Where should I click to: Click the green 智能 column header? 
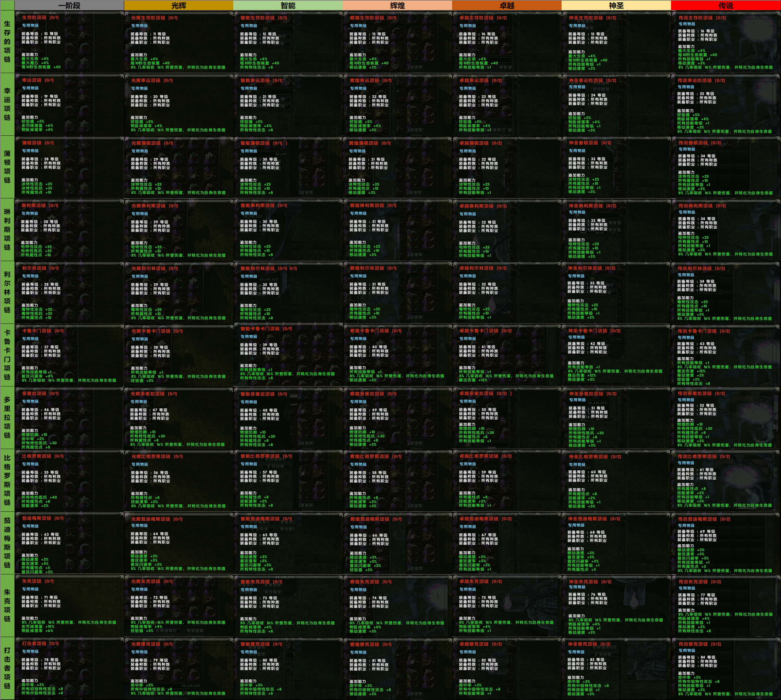point(288,5)
